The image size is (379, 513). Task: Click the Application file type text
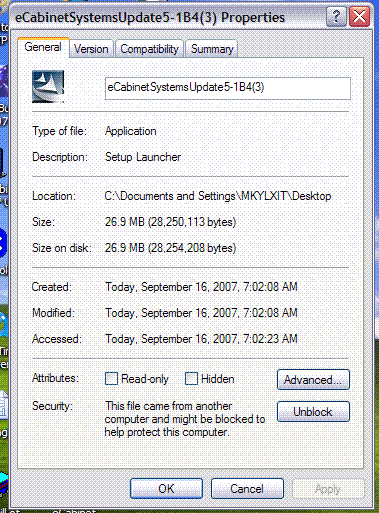131,131
